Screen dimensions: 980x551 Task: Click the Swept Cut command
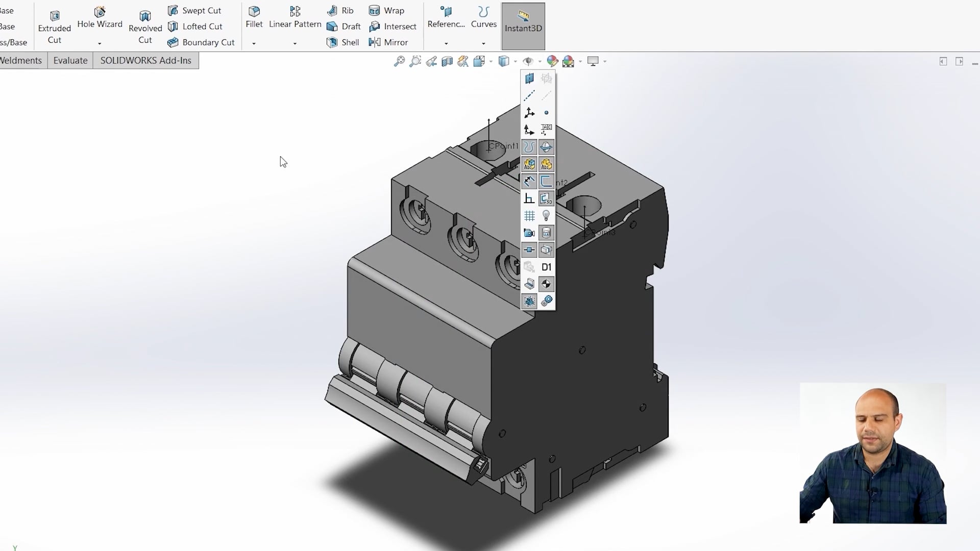(195, 10)
